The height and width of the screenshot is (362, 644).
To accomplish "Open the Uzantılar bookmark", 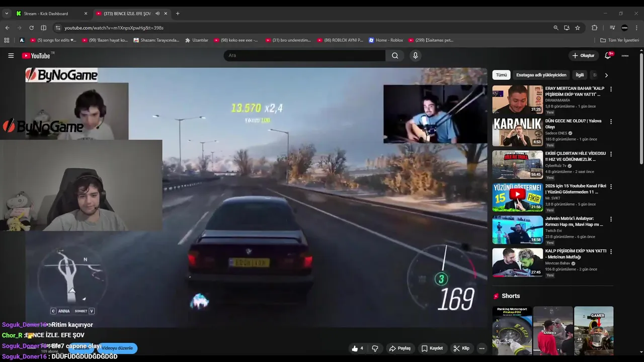I will (197, 40).
